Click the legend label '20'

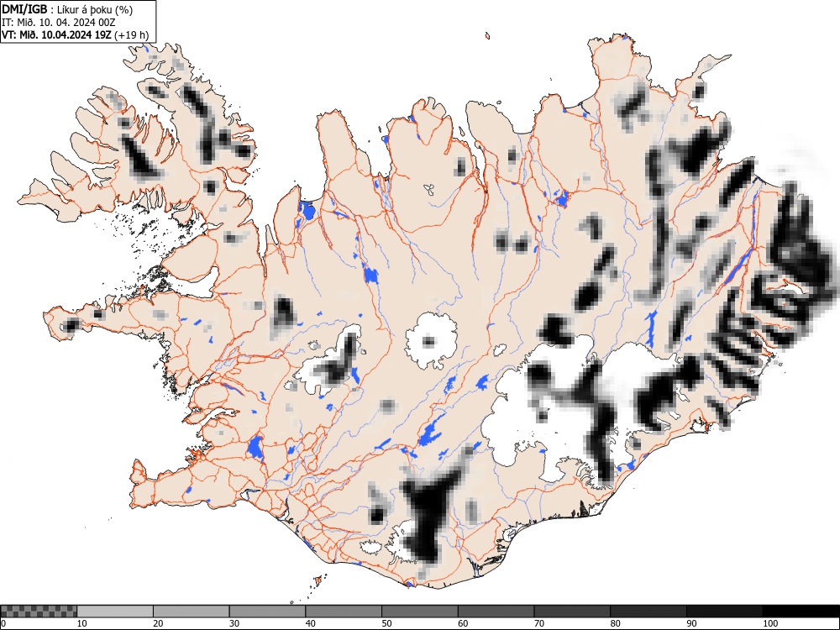point(158,623)
